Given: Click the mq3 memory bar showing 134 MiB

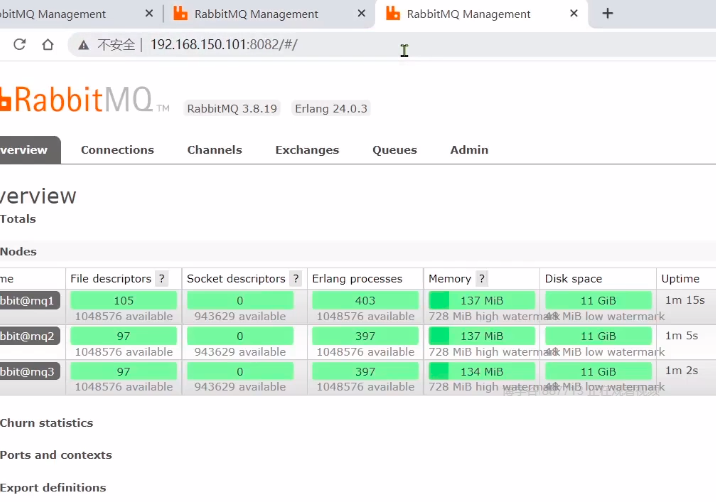Looking at the screenshot, I should (482, 372).
